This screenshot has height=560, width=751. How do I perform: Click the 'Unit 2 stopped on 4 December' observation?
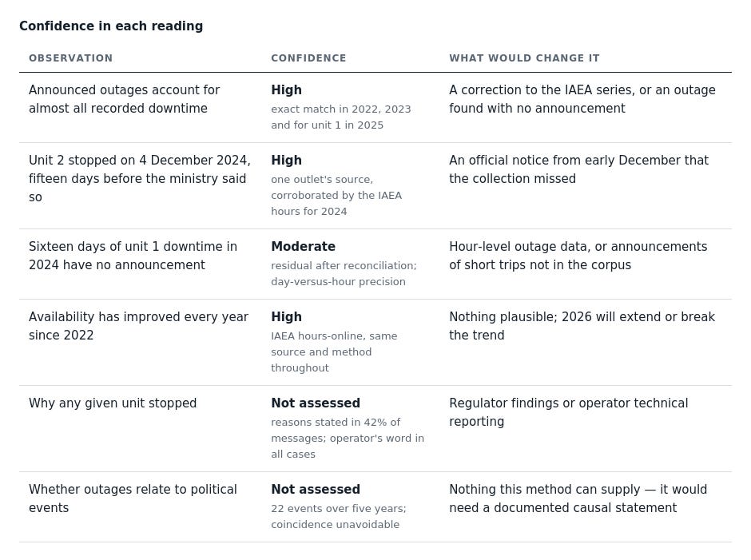pyautogui.click(x=139, y=179)
